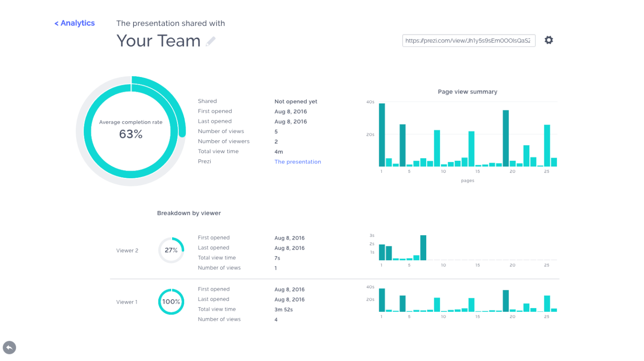This screenshot has height=361, width=644.
Task: Open the settings gear icon
Action: 549,40
